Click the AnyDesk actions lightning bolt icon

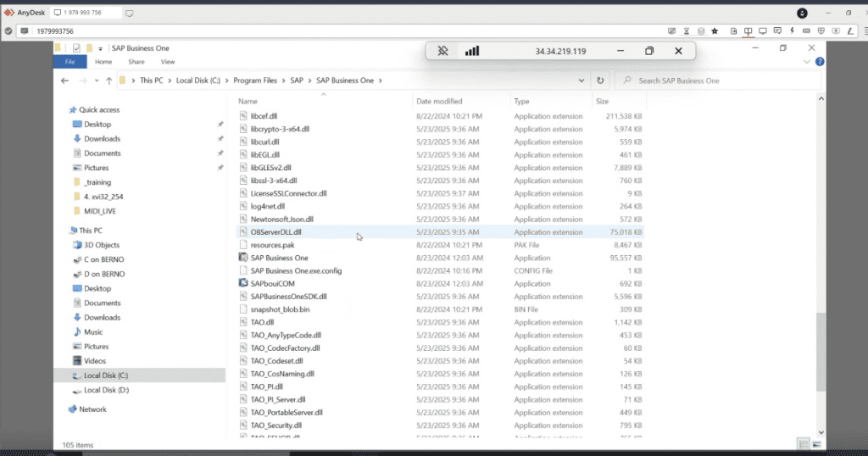click(x=793, y=31)
